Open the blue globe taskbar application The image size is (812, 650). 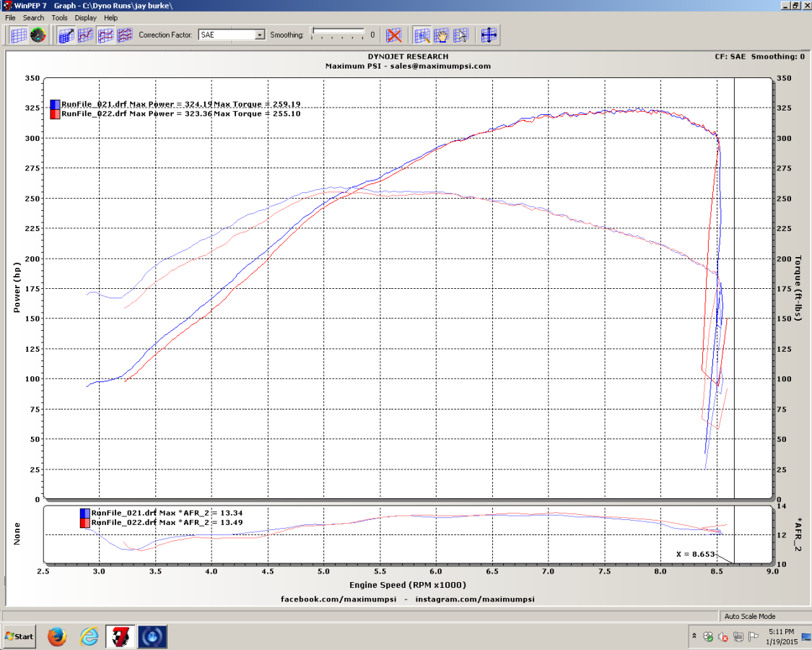click(152, 636)
